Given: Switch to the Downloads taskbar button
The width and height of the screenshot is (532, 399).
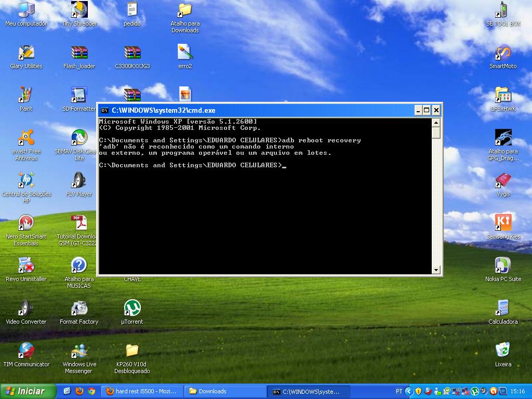Looking at the screenshot, I should pyautogui.click(x=225, y=391).
